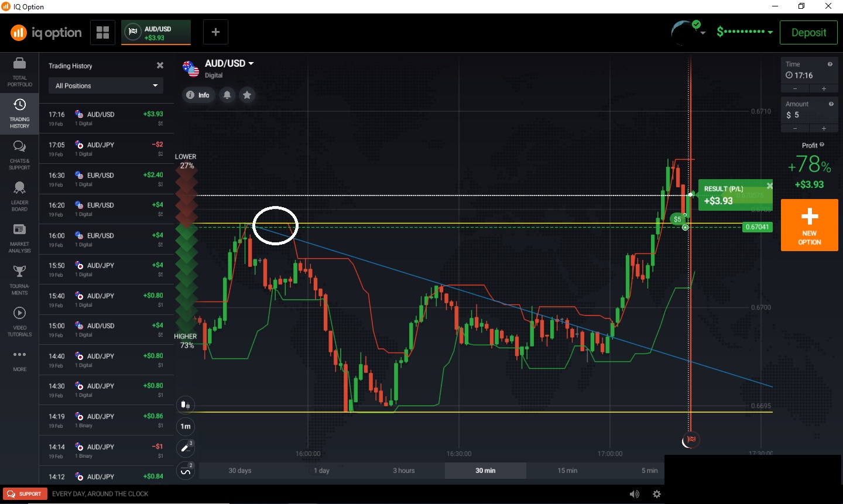Click the 0.67041 price level label
This screenshot has width=843, height=504.
pyautogui.click(x=757, y=227)
